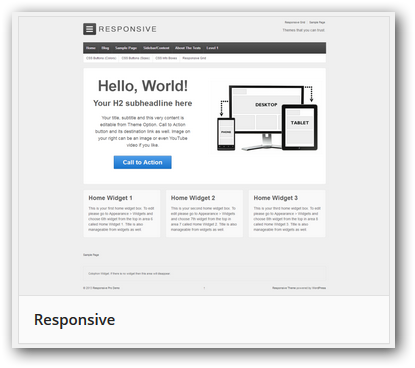The height and width of the screenshot is (368, 415).
Task: Open Responsive Grid submenu link
Action: coord(194,58)
